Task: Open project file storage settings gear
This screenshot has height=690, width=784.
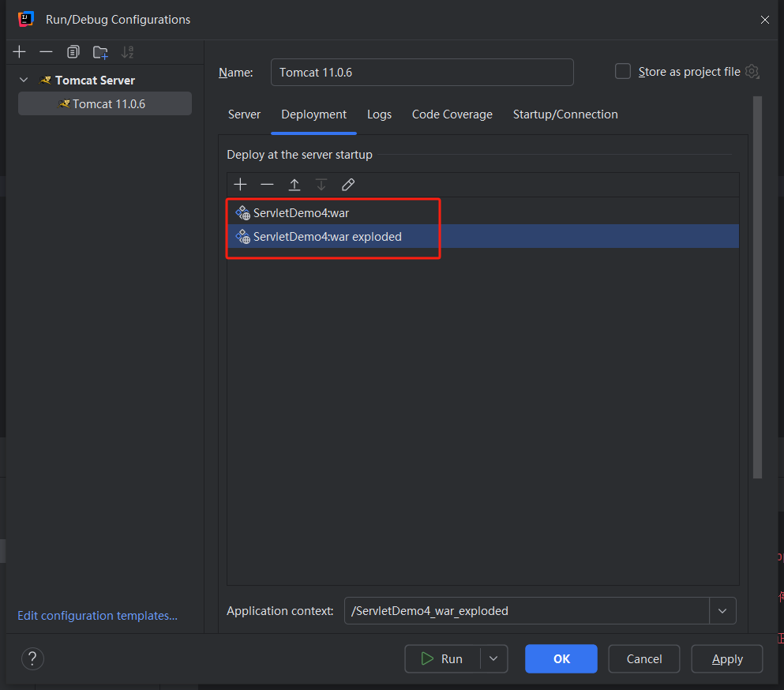Action: 752,72
